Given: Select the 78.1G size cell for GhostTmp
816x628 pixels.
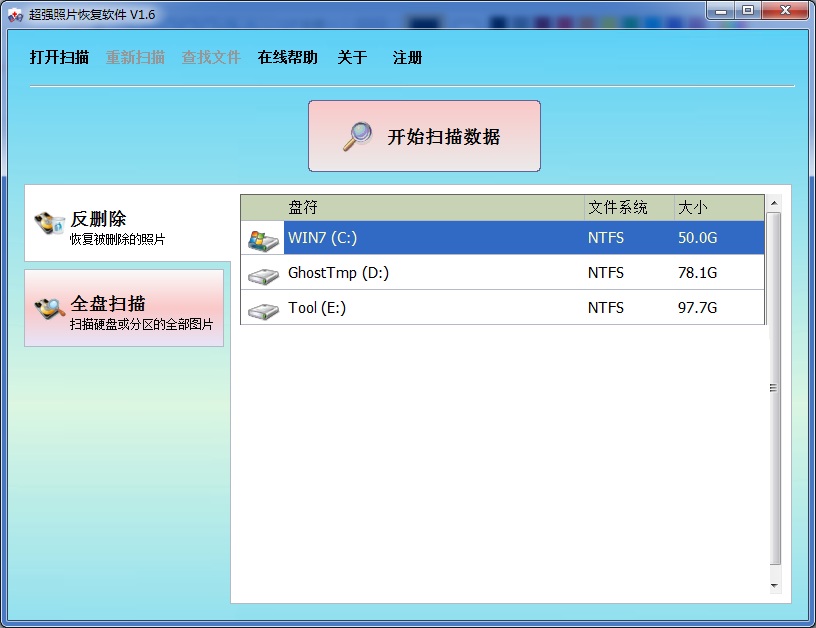Looking at the screenshot, I should [697, 273].
